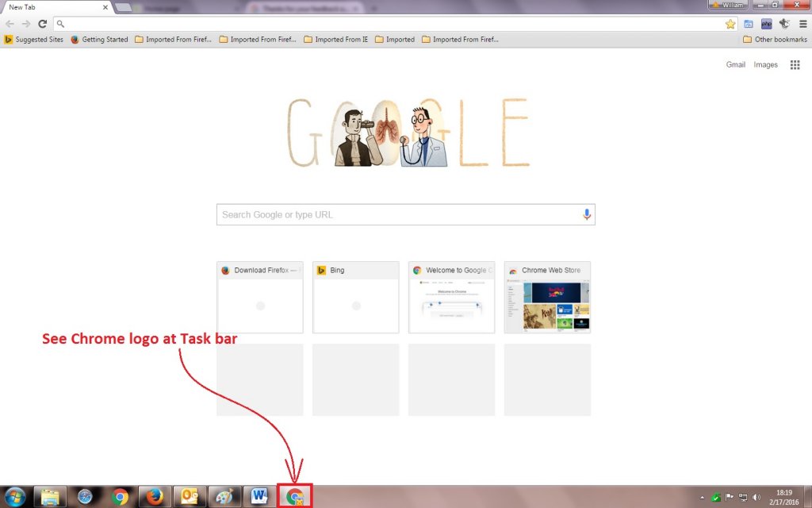This screenshot has width=812, height=508.
Task: Go to Gmail link
Action: (735, 65)
